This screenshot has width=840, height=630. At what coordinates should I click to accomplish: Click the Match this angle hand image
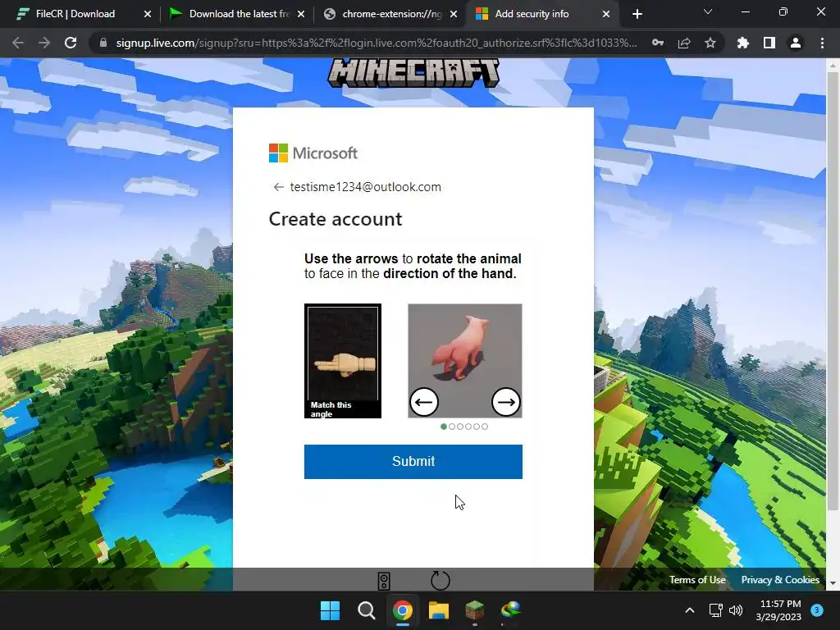(343, 361)
